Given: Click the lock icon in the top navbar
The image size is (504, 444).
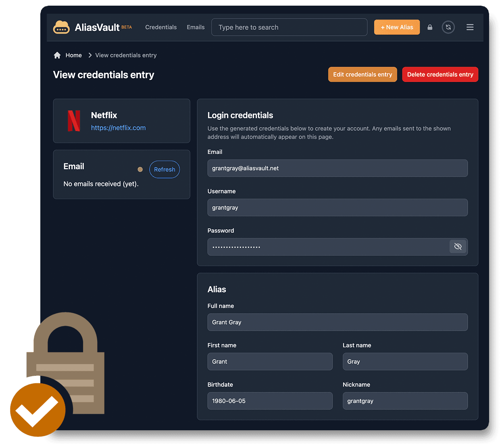Looking at the screenshot, I should tap(429, 27).
